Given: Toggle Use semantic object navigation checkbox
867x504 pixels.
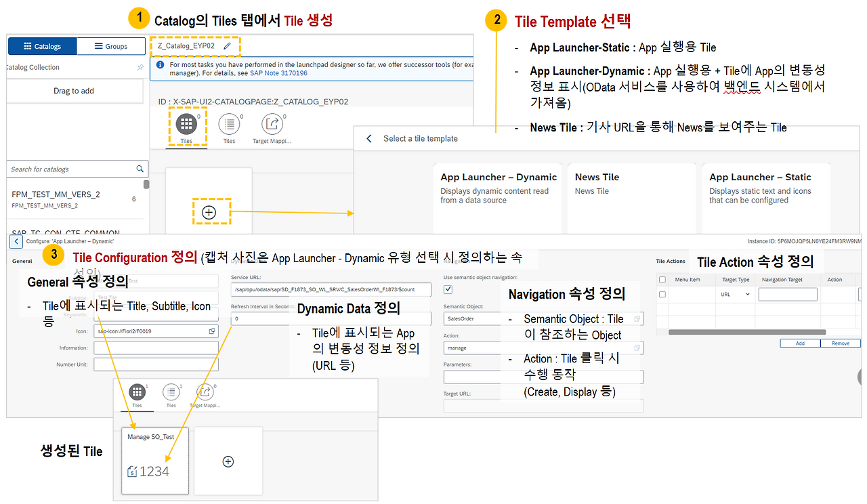Looking at the screenshot, I should (x=448, y=290).
